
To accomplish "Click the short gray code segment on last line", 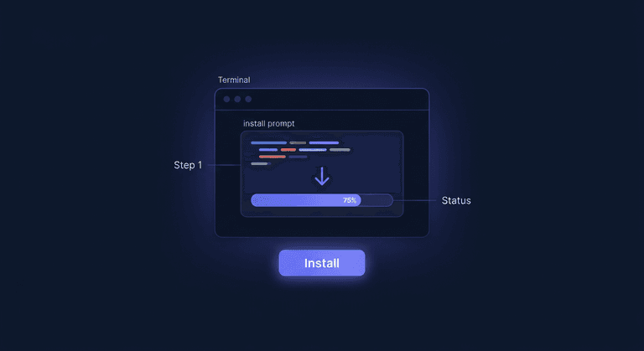I will pos(260,164).
